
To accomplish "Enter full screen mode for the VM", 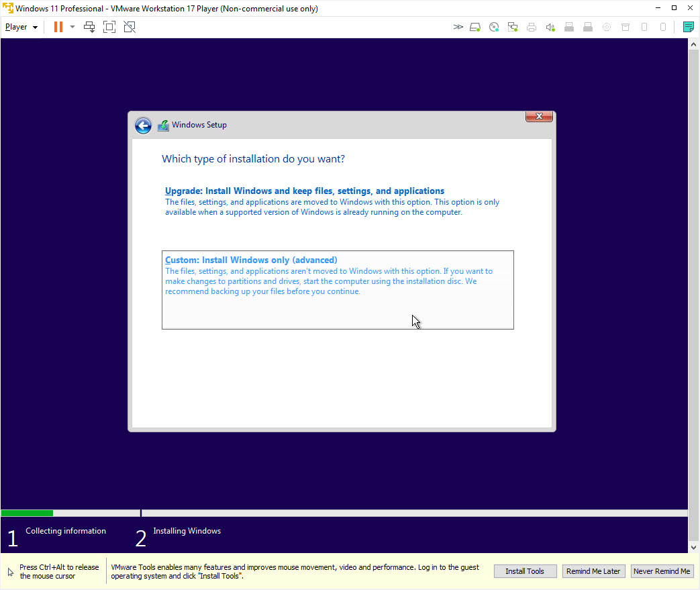I will 109,27.
